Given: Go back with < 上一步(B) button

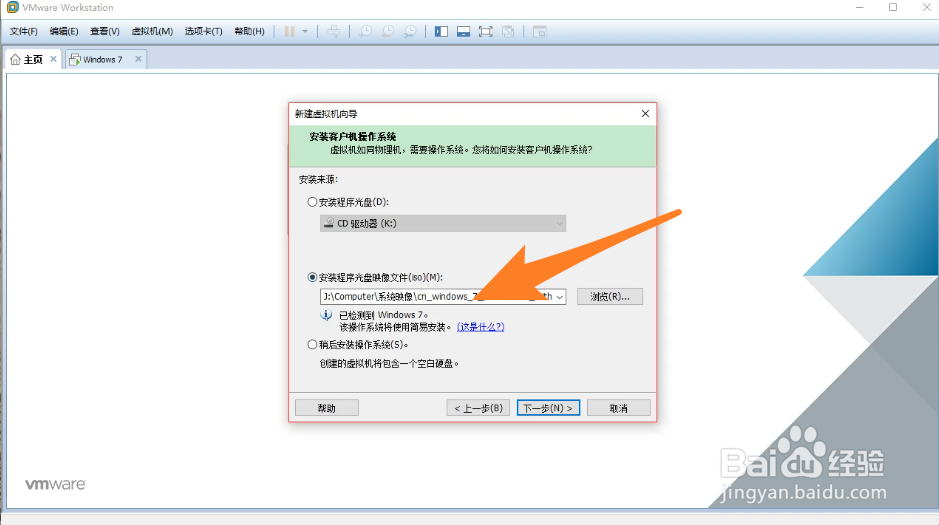Looking at the screenshot, I should (478, 408).
